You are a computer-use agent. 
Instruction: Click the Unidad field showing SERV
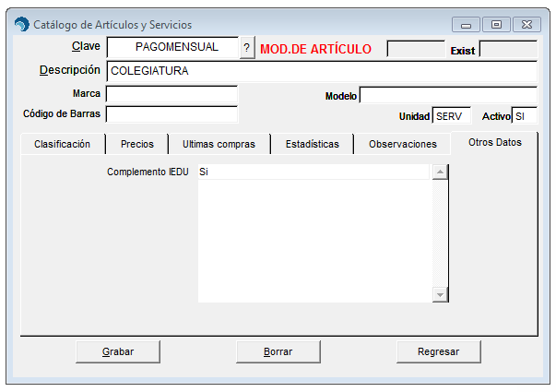451,116
